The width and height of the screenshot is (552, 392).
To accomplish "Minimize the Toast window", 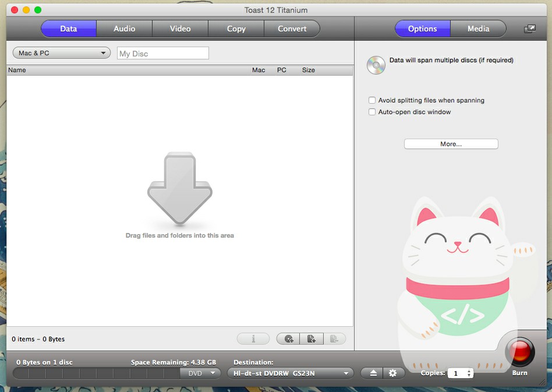I will pyautogui.click(x=26, y=10).
